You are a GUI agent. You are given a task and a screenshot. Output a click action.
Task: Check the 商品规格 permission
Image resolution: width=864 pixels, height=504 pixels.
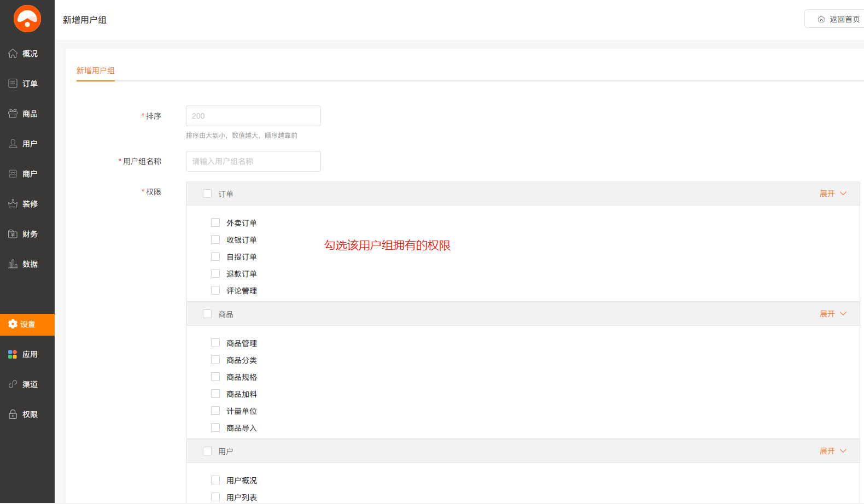(215, 377)
